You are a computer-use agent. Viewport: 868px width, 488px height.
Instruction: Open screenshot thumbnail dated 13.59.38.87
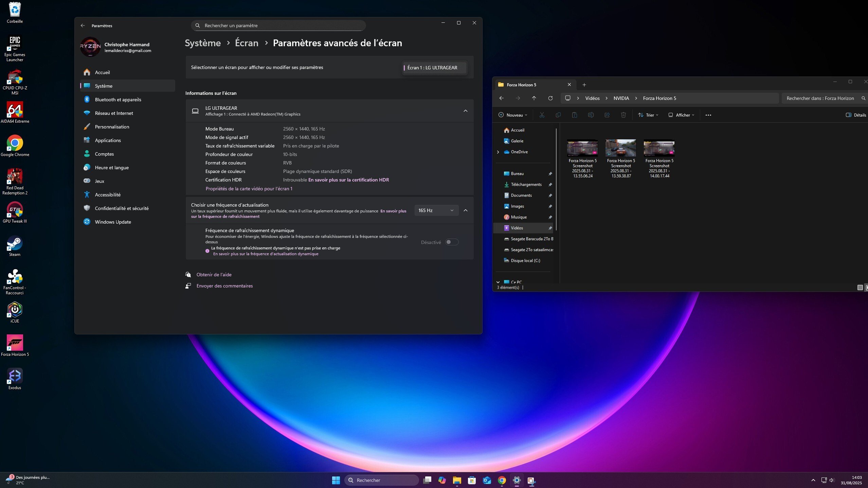621,158
